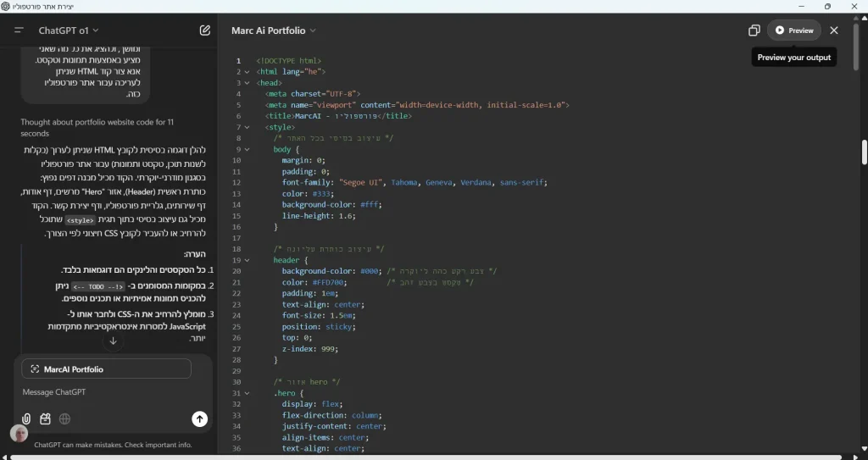
Task: Click the scroll-to-bottom arrow in chat
Action: (x=113, y=341)
